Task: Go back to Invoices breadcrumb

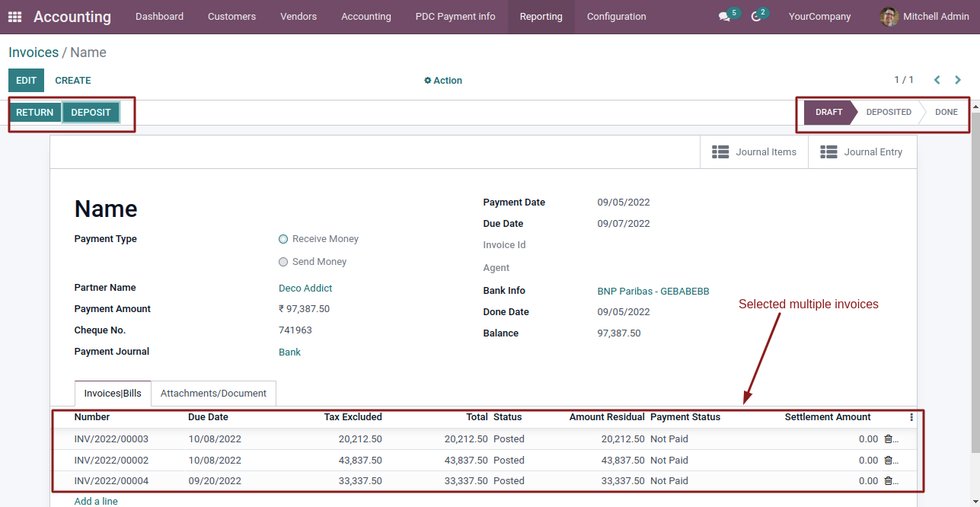Action: tap(34, 53)
